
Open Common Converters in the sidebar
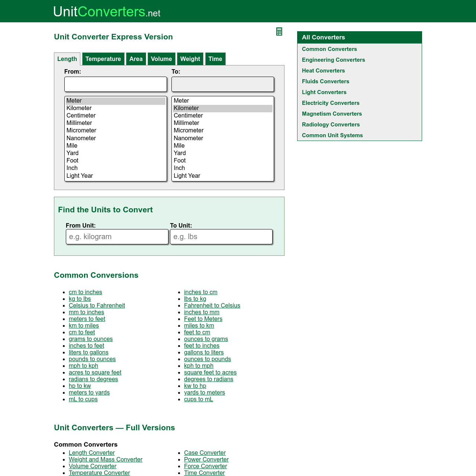point(329,49)
